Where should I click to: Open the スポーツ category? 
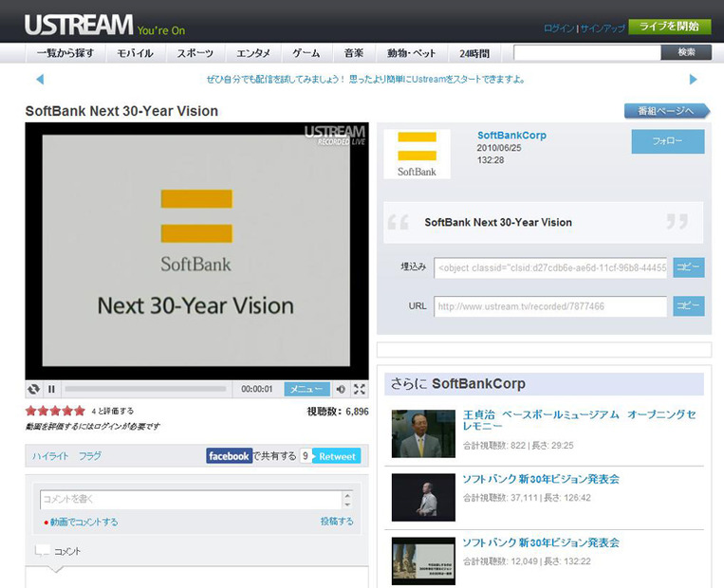click(x=195, y=53)
